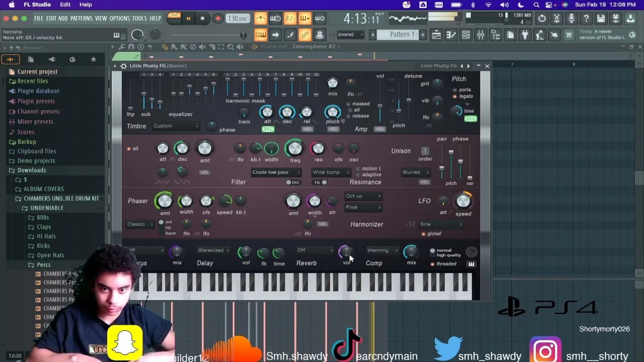Screen dimensions: 644x362
Task: Export project with download arrow icon
Action: 630,19
